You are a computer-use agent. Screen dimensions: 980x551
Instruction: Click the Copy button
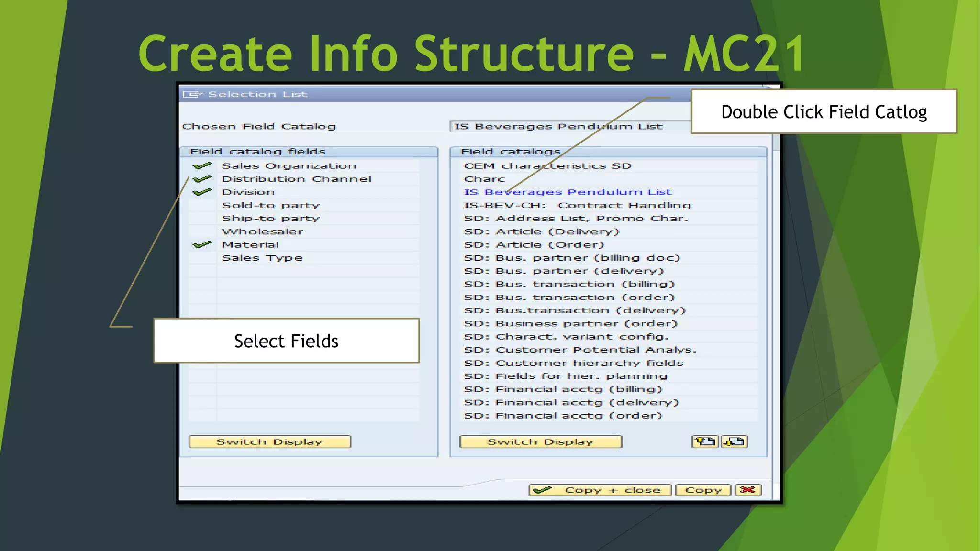[x=703, y=490]
